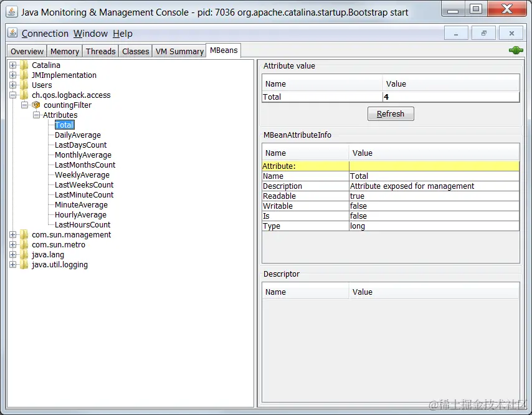Collapse the countingFilter node
Screen dimensions: 532x415
coord(25,105)
